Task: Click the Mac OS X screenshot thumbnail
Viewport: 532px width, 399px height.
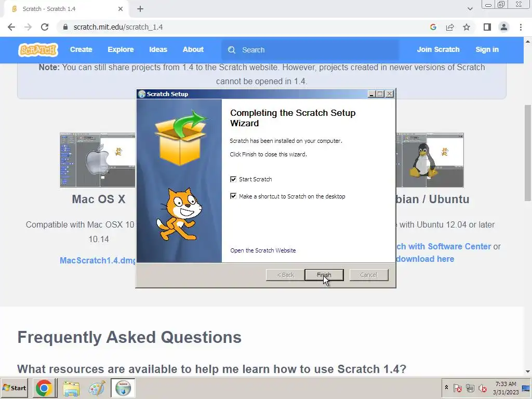Action: (x=97, y=160)
